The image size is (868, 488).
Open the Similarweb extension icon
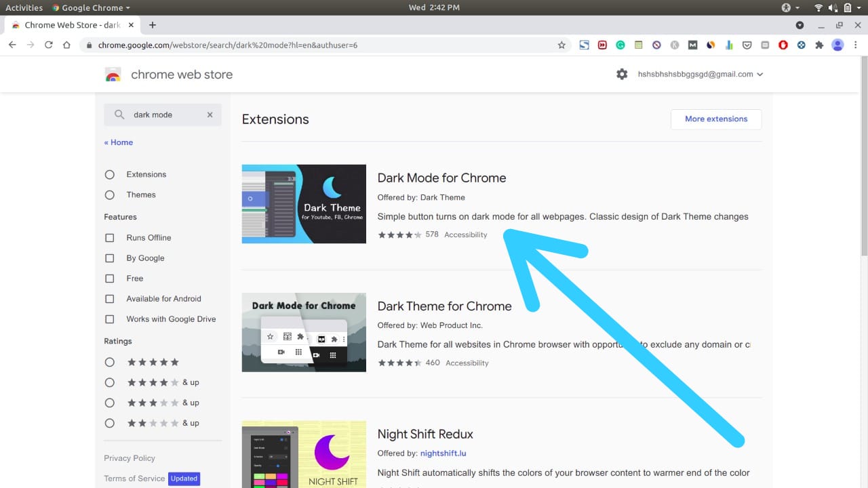point(711,45)
